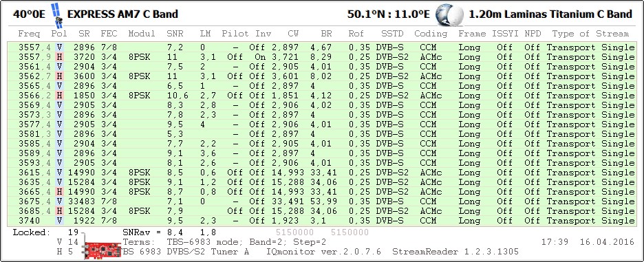Select frequency 3585,4 row

pos(322,144)
